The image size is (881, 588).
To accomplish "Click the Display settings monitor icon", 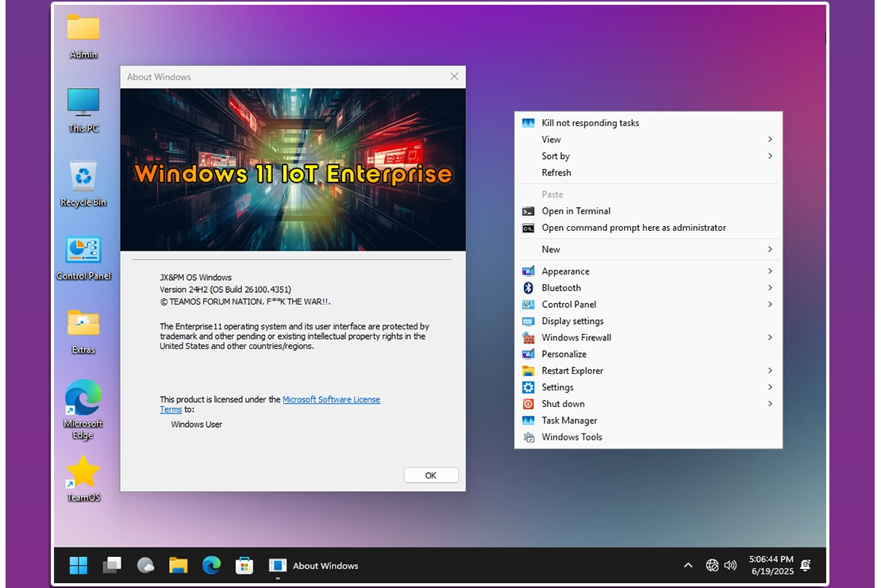I will click(528, 321).
